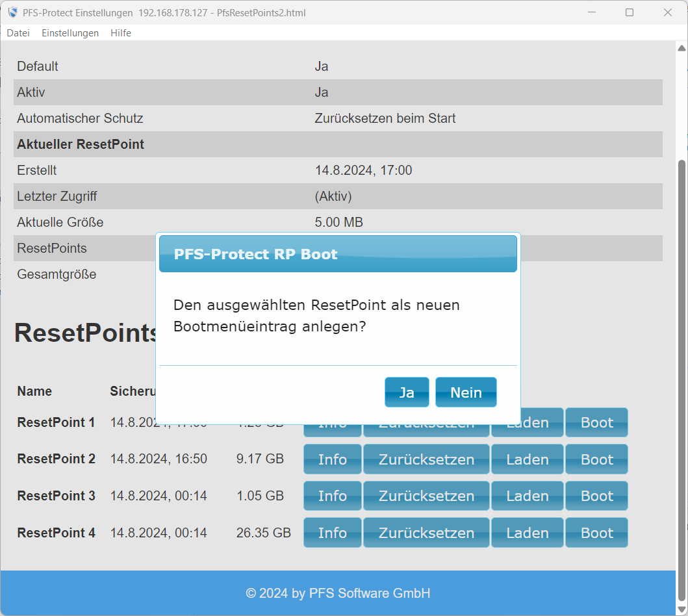Click Boot button for ResetPoint 4
Viewport: 688px width, 616px height.
click(x=596, y=533)
